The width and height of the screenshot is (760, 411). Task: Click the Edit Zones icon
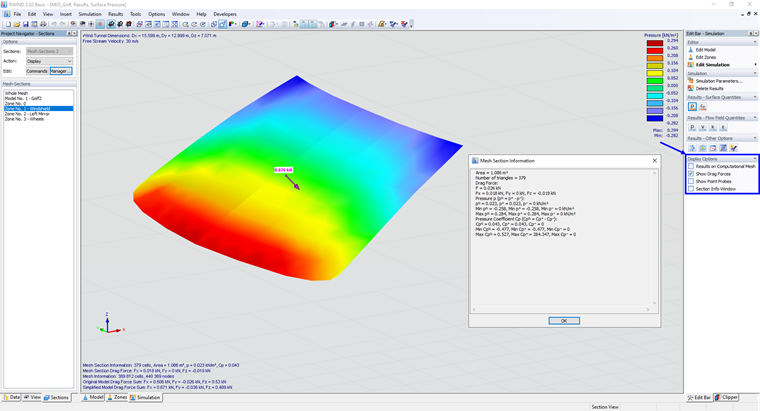tap(691, 57)
